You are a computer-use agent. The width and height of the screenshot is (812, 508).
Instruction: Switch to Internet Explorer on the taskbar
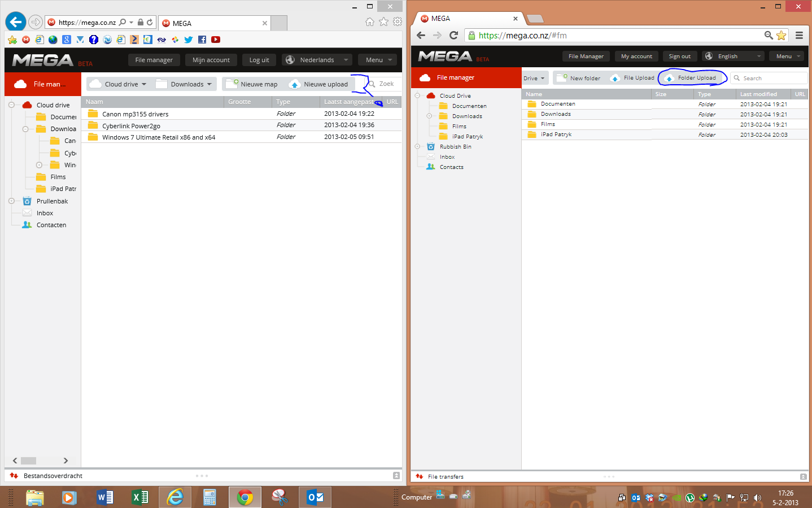175,497
